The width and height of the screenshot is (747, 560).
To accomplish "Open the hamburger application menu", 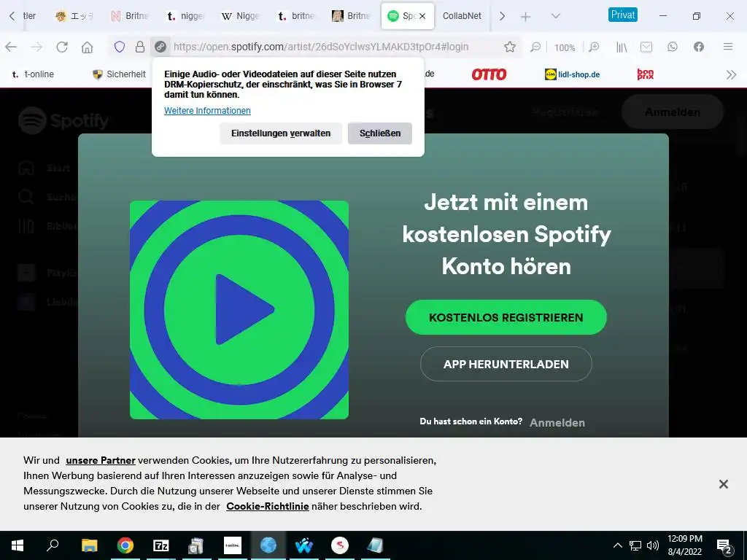I will 728,47.
